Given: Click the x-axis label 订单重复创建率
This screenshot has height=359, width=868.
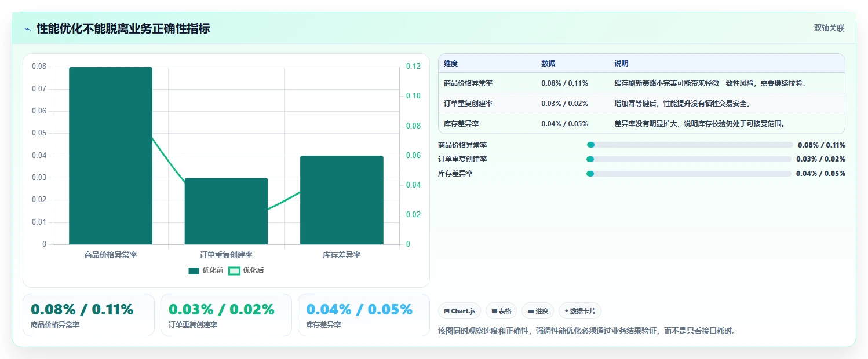Looking at the screenshot, I should 226,255.
